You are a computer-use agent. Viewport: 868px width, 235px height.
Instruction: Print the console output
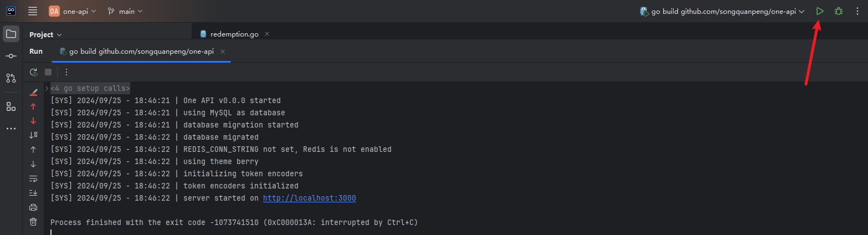point(33,207)
